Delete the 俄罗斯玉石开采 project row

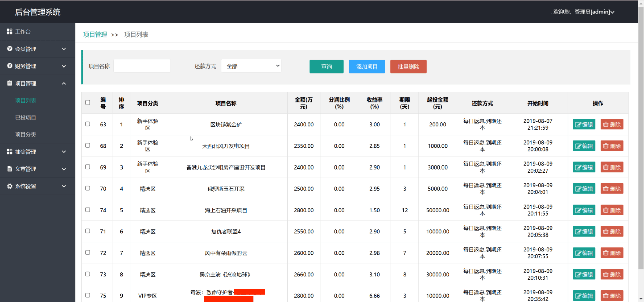tap(612, 189)
